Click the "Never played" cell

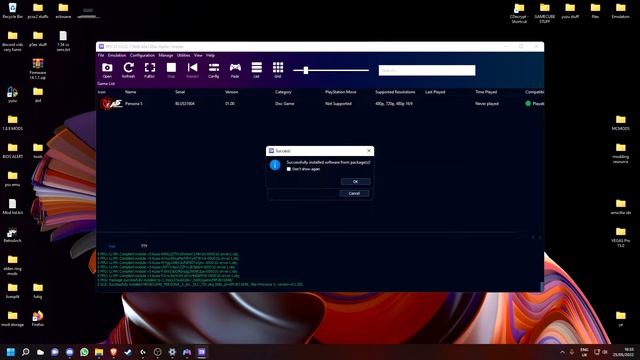pos(487,104)
